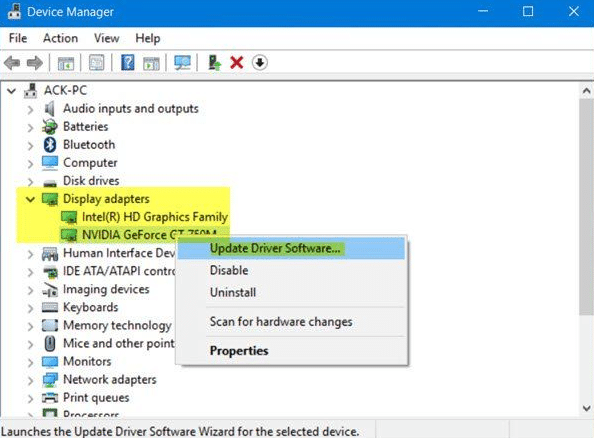Click the Intel HD Graphics adapter icon
The image size is (594, 438).
click(69, 217)
